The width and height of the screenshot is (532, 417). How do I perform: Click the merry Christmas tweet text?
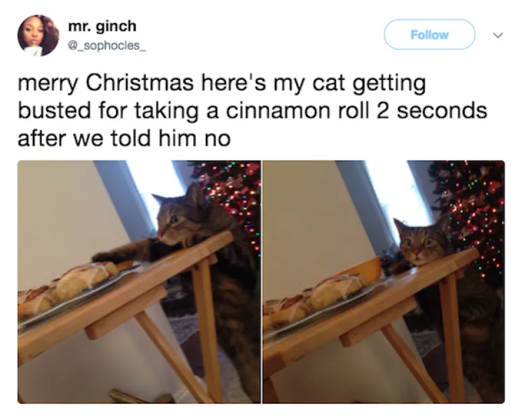pyautogui.click(x=252, y=111)
